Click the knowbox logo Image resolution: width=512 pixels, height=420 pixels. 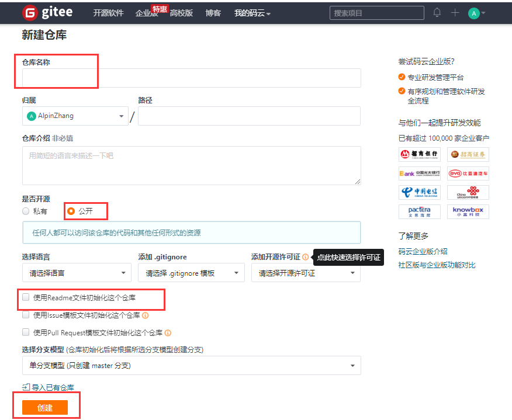[468, 211]
